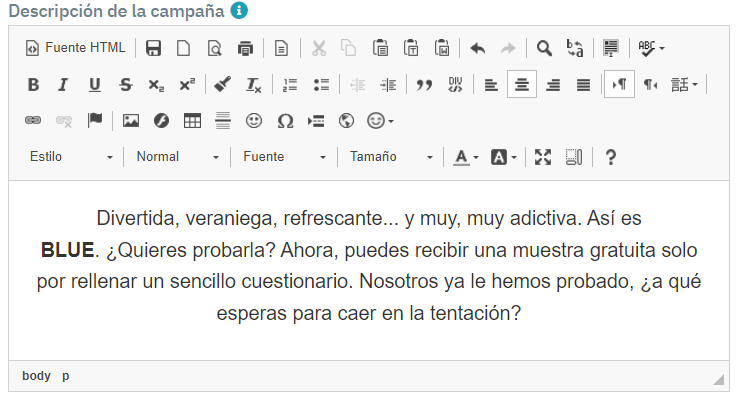Insert an iframe with globe icon
Viewport: 740px width, 404px height.
(346, 121)
